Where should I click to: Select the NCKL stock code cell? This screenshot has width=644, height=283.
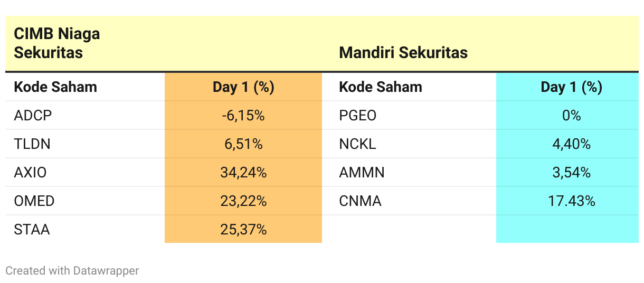tap(358, 144)
